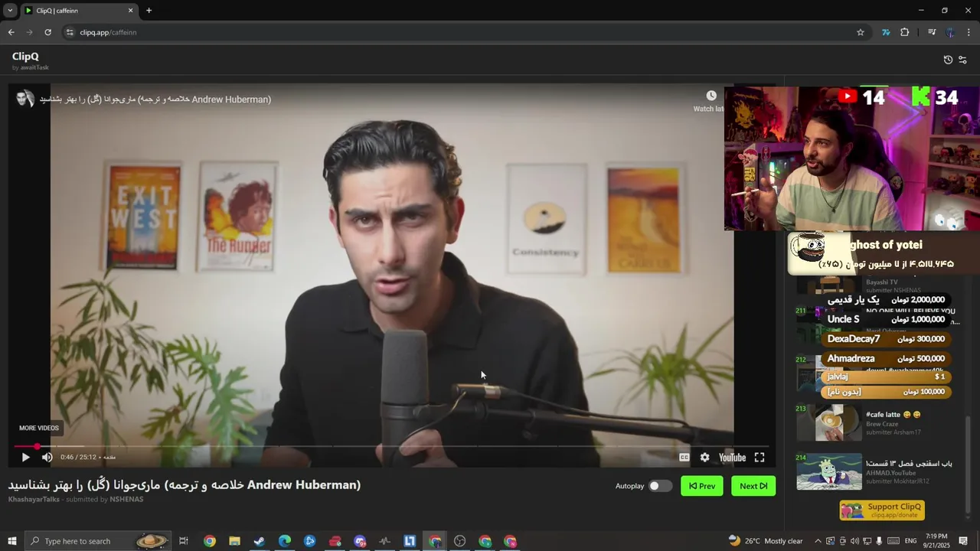The image size is (980, 551).
Task: Open the video player settings gear
Action: click(704, 458)
